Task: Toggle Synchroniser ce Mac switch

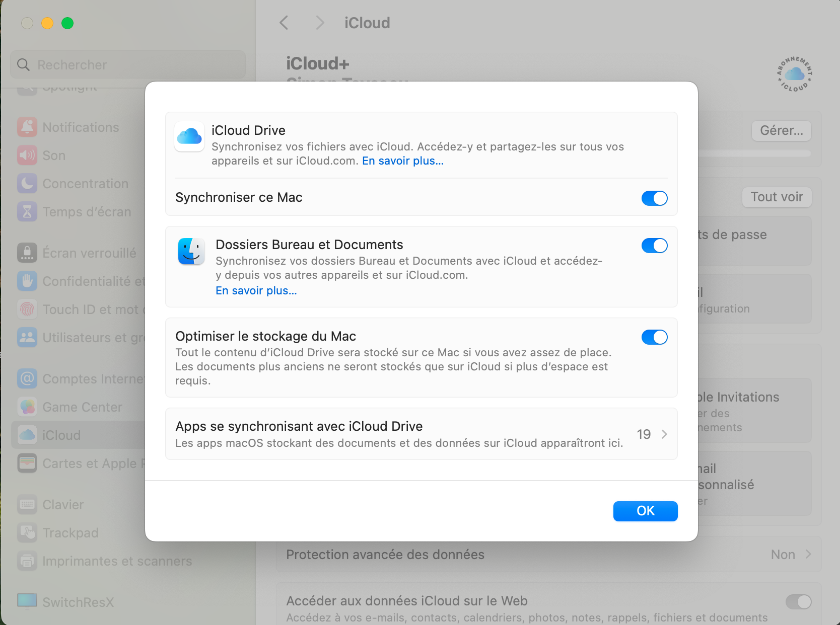Action: pos(654,198)
